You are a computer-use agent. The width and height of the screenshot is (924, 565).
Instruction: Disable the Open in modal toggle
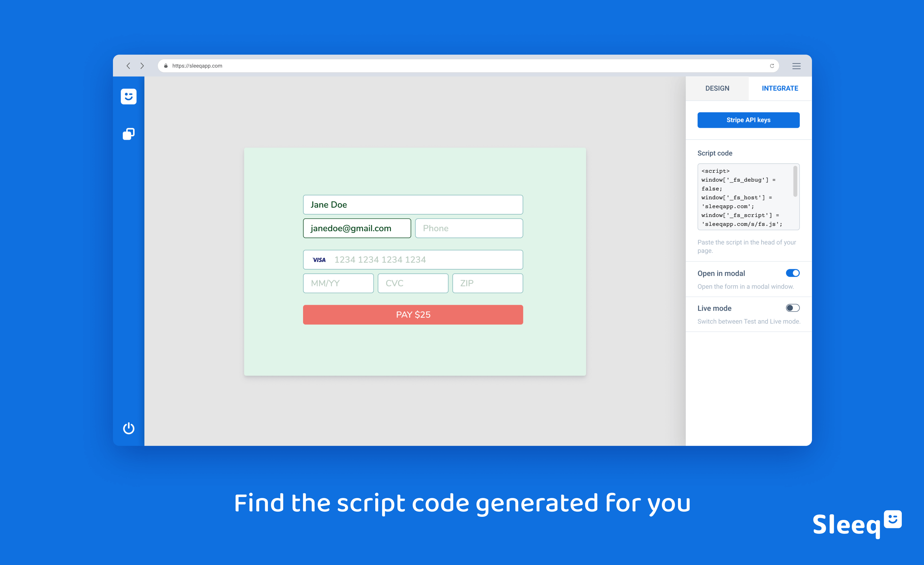[x=793, y=273]
